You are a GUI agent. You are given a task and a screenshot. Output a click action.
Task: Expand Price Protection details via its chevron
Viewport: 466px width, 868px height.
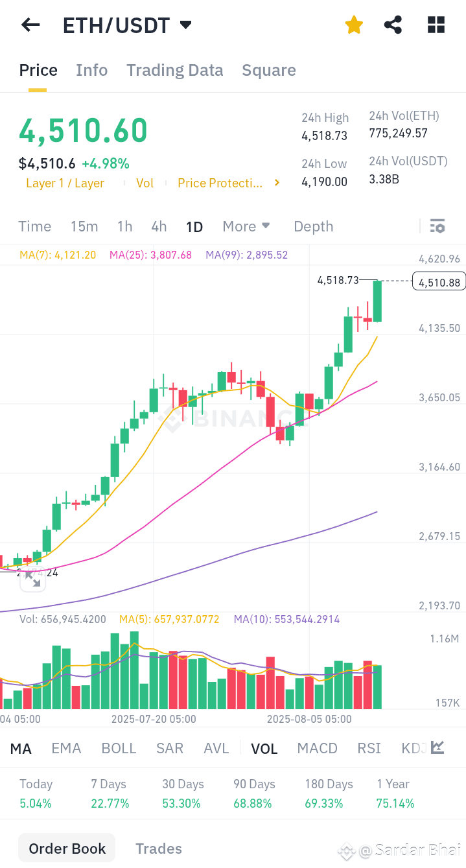[x=277, y=183]
